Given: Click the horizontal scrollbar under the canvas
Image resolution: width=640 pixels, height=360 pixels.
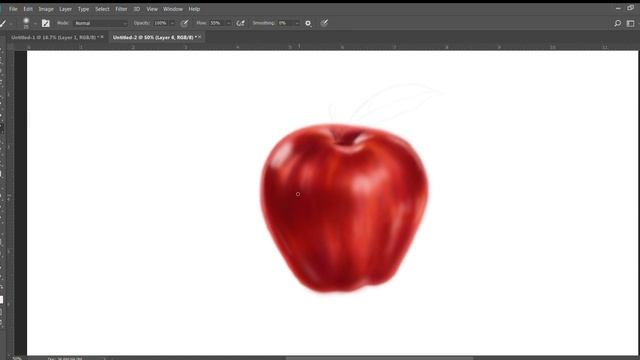Looking at the screenshot, I should 380,358.
